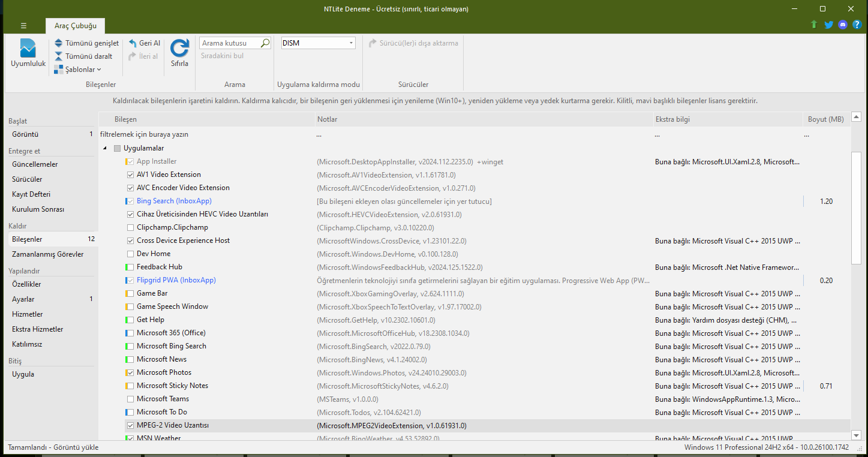868x457 pixels.
Task: Open Özellikler in the sidebar
Action: (51, 284)
